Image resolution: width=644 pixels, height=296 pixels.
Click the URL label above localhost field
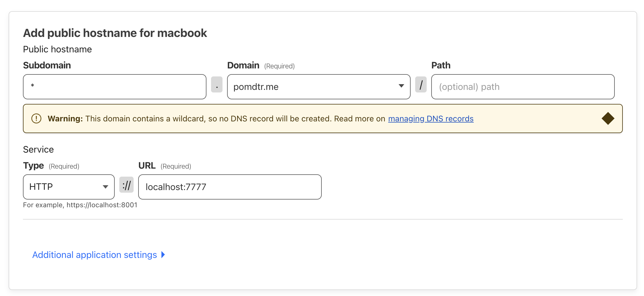[x=147, y=165]
